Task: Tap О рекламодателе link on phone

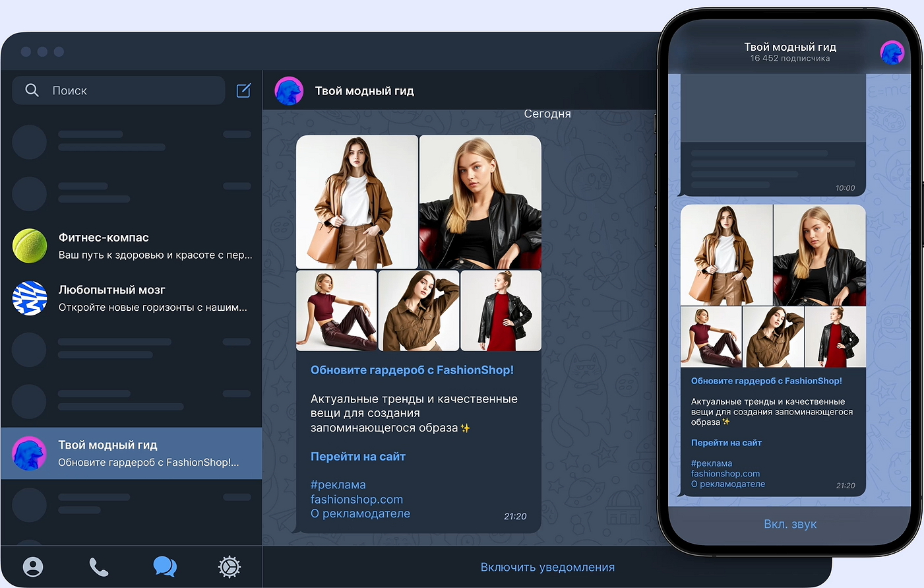Action: pos(728,484)
